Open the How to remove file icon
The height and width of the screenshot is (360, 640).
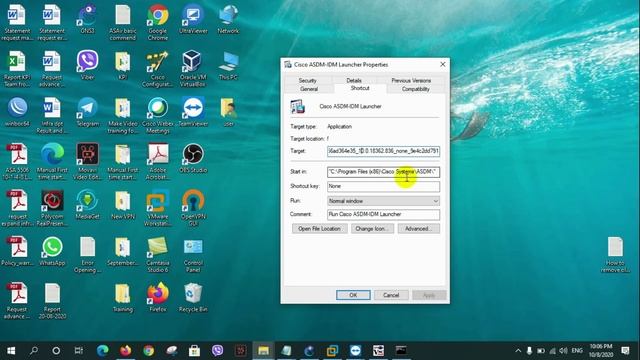coord(615,255)
